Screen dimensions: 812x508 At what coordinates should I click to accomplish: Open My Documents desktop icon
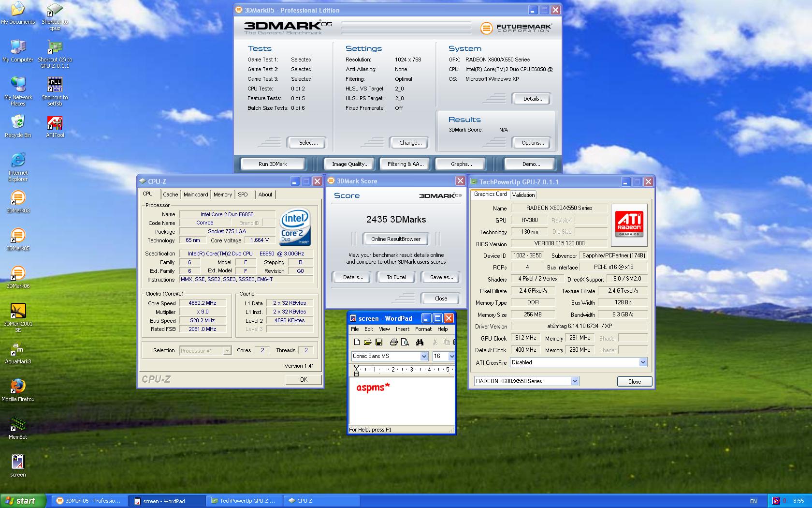(x=18, y=14)
